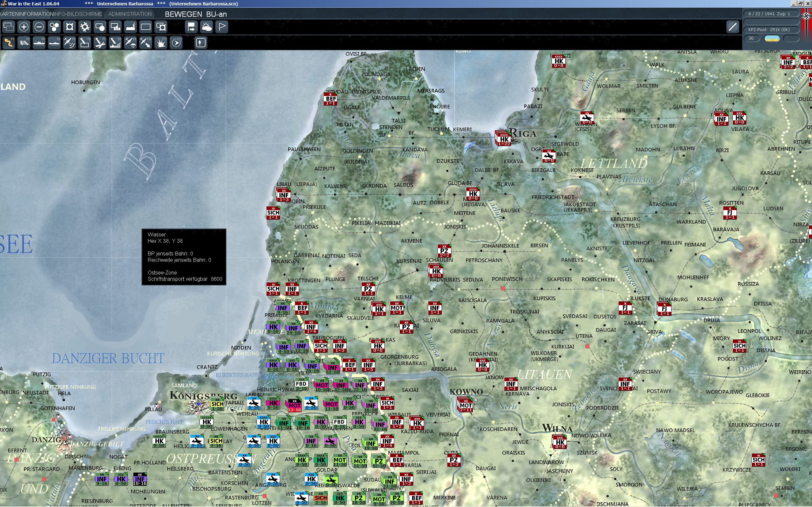Toggle the F12 end-of-air-phase mode button
Image resolution: width=812 pixels, height=507 pixels.
tap(176, 42)
